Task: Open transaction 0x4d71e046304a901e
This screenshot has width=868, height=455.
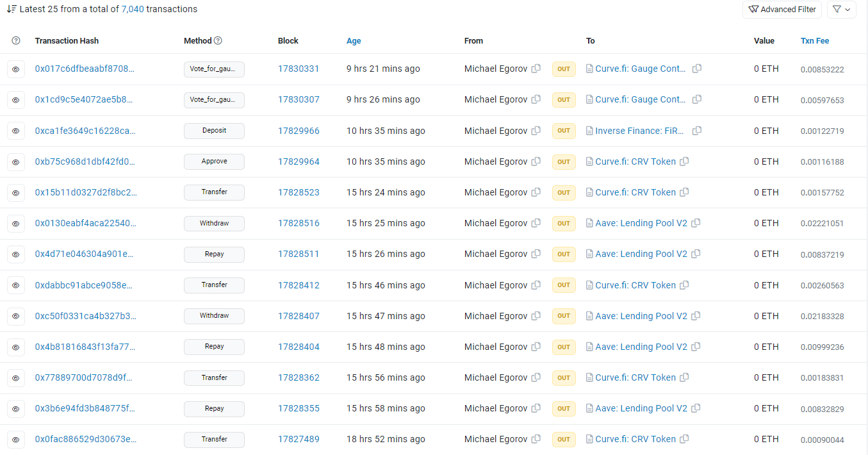Action: coord(85,254)
